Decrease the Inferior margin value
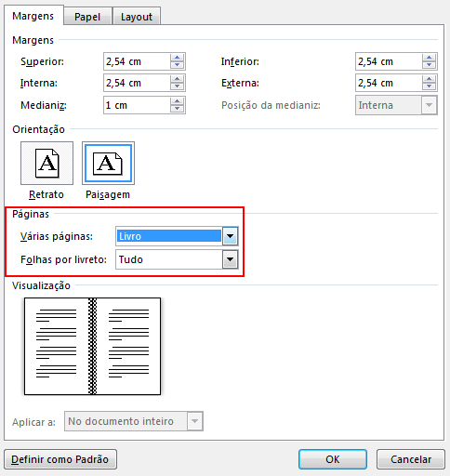The height and width of the screenshot is (476, 450). tap(430, 65)
